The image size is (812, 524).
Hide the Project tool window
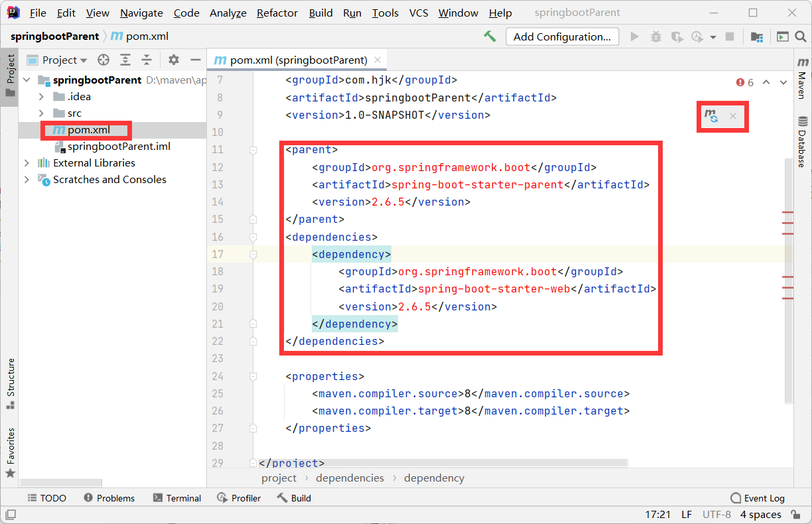click(x=195, y=60)
